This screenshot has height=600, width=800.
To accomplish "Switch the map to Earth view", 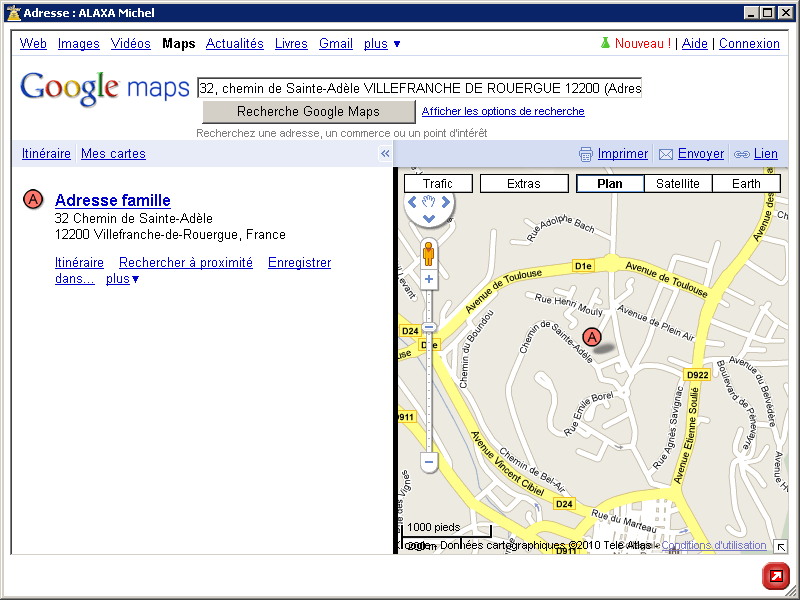I will (x=746, y=184).
